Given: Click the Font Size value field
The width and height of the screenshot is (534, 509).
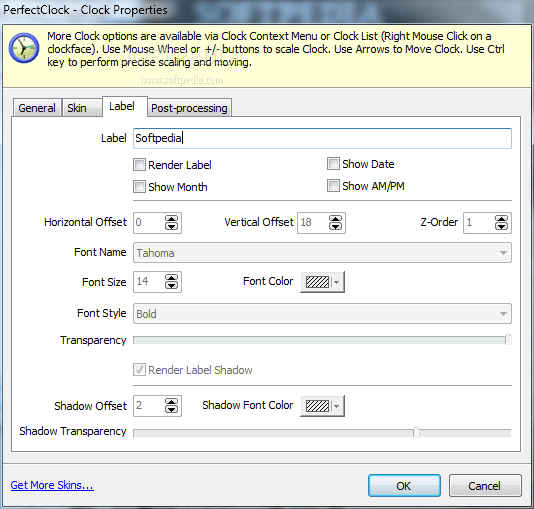Looking at the screenshot, I should click(x=149, y=282).
